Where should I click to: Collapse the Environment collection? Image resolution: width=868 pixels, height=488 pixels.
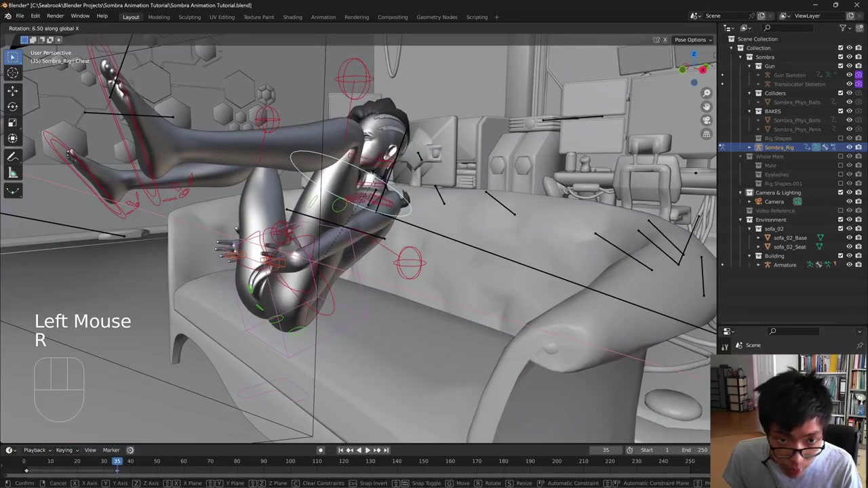(741, 220)
